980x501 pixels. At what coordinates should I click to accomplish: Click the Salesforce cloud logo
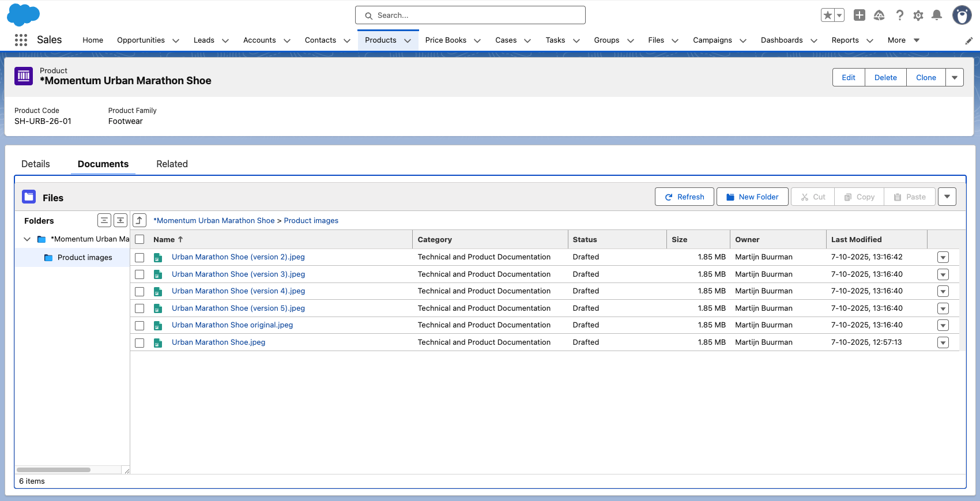pyautogui.click(x=23, y=15)
